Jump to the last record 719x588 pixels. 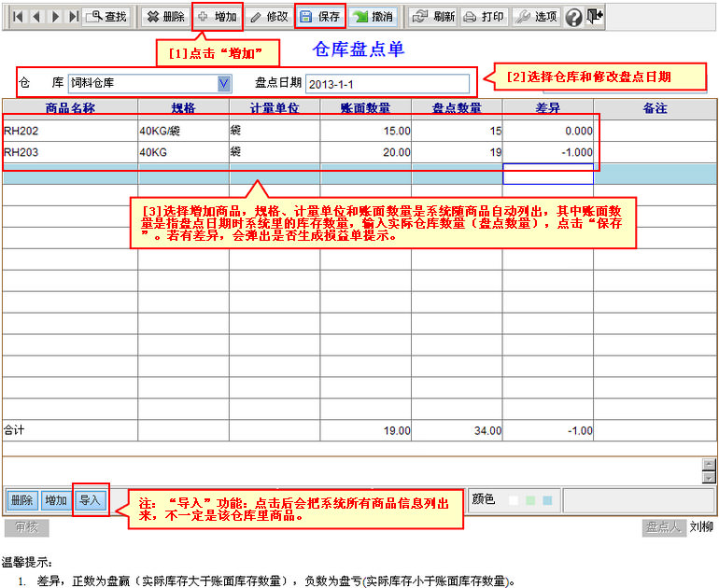pos(73,17)
